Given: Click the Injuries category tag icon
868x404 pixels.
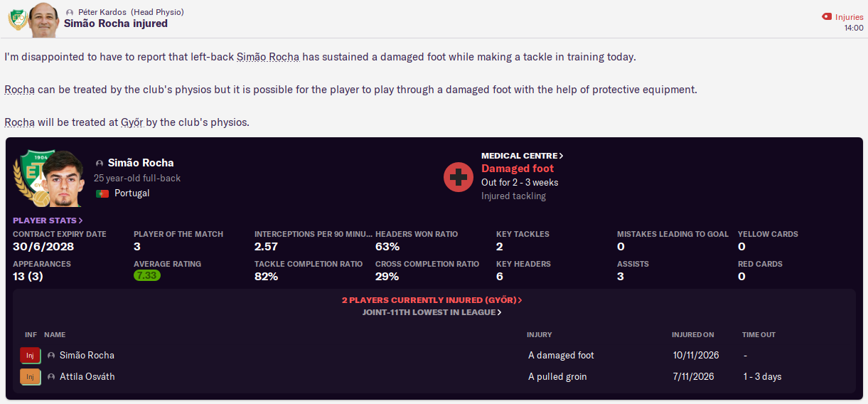Looking at the screenshot, I should point(826,16).
